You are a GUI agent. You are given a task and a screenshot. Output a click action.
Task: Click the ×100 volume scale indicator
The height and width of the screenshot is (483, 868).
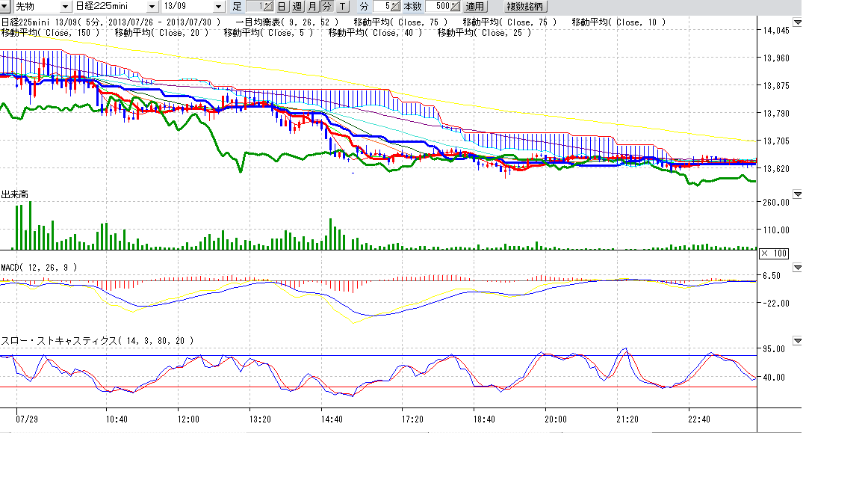(773, 253)
